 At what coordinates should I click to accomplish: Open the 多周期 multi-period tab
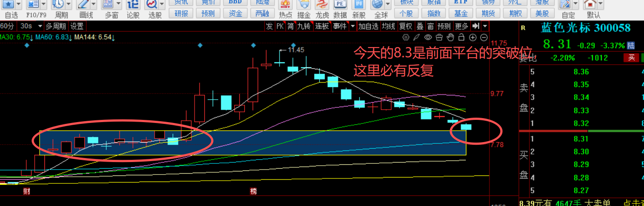click(56, 26)
